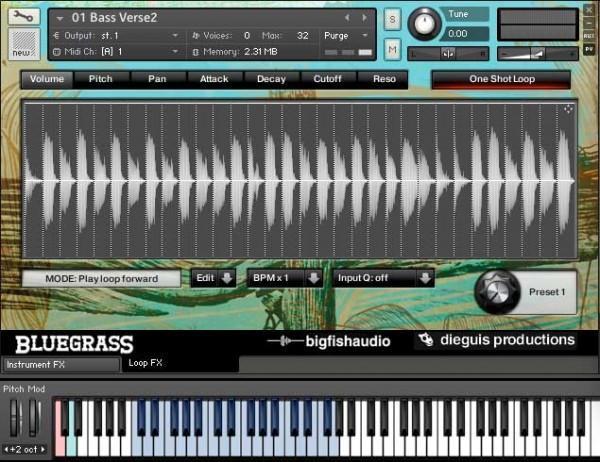Click the Tune label
Screen dimensions: 600x462
(458, 14)
